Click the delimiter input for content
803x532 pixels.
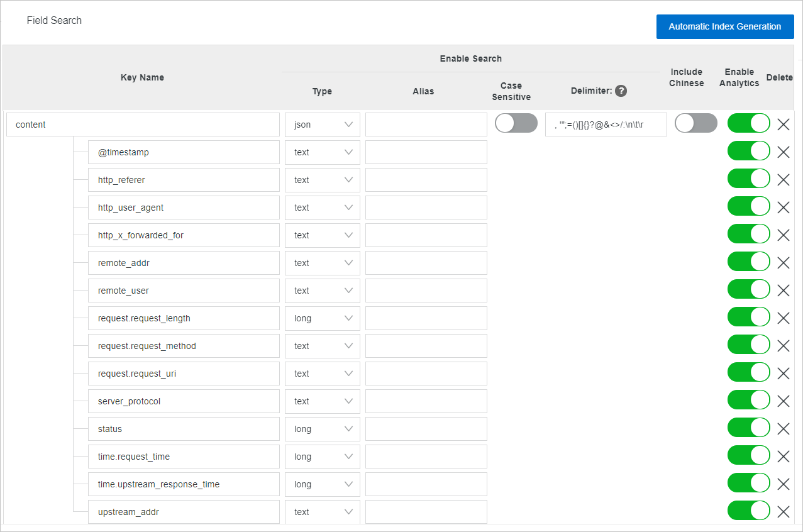click(x=606, y=125)
